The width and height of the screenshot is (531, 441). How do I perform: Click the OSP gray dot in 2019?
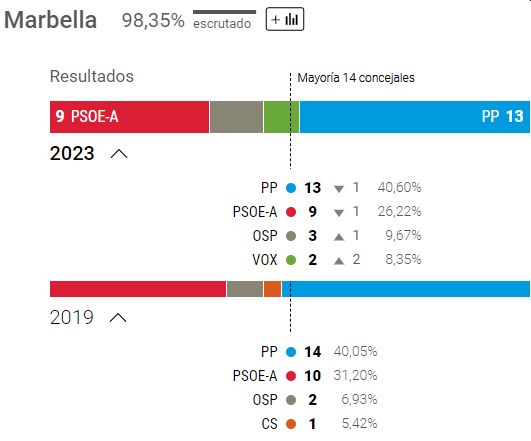(291, 400)
